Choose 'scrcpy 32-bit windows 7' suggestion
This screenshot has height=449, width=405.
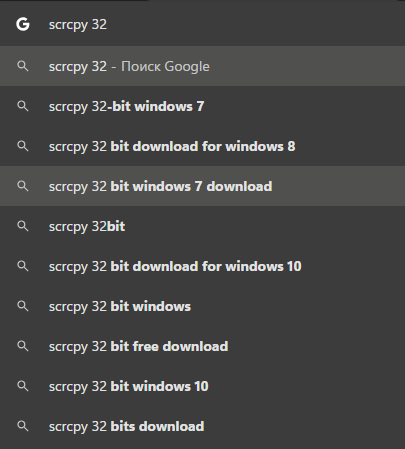202,106
